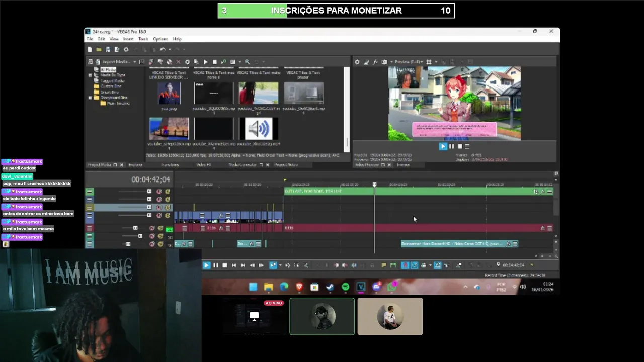This screenshot has width=644, height=362.
Task: Go to start of project button
Action: pos(234,265)
